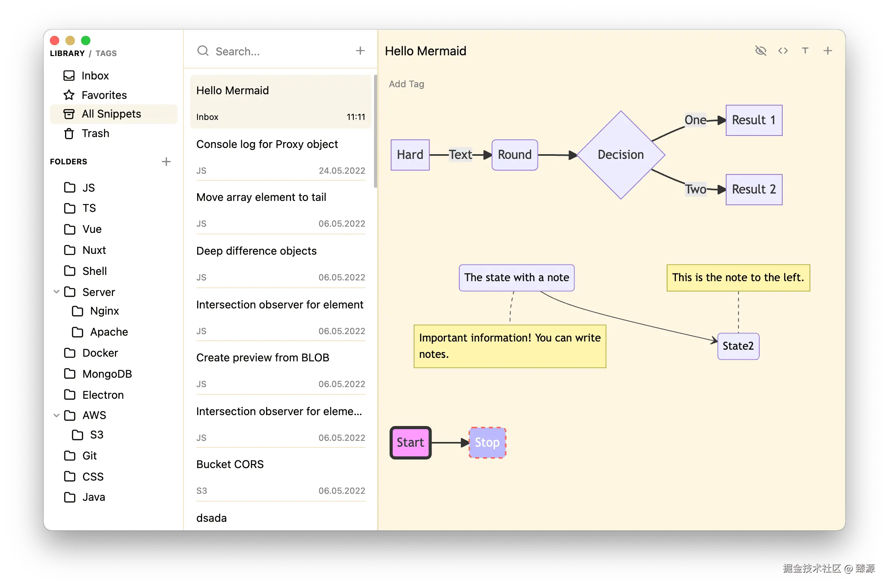Open Favorites via the star icon
The image size is (889, 588).
[x=69, y=95]
